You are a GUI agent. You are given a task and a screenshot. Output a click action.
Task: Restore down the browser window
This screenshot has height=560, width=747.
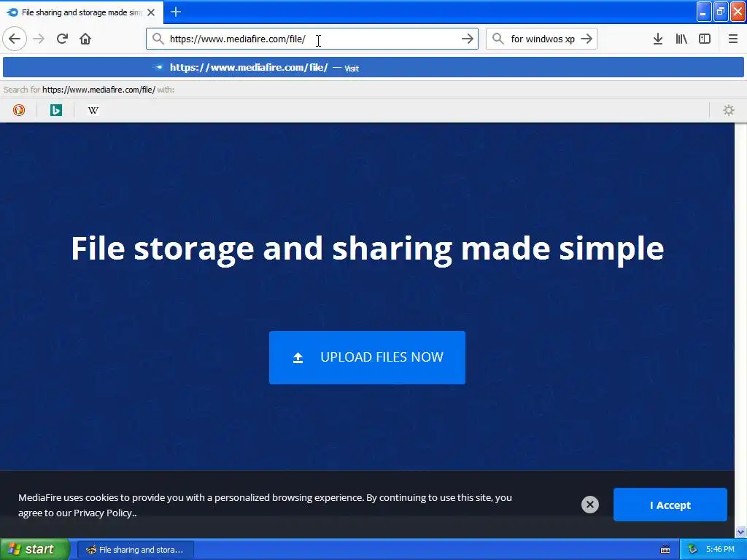(x=721, y=12)
